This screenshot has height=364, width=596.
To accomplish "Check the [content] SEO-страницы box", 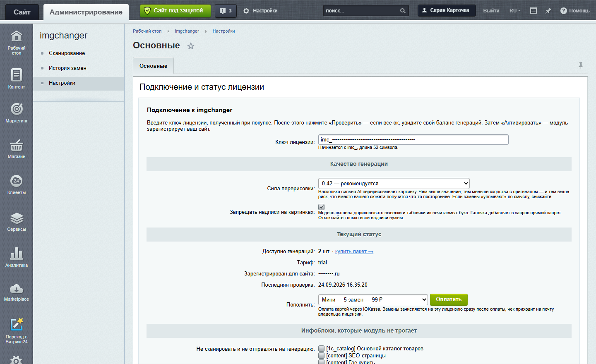I will (x=322, y=356).
